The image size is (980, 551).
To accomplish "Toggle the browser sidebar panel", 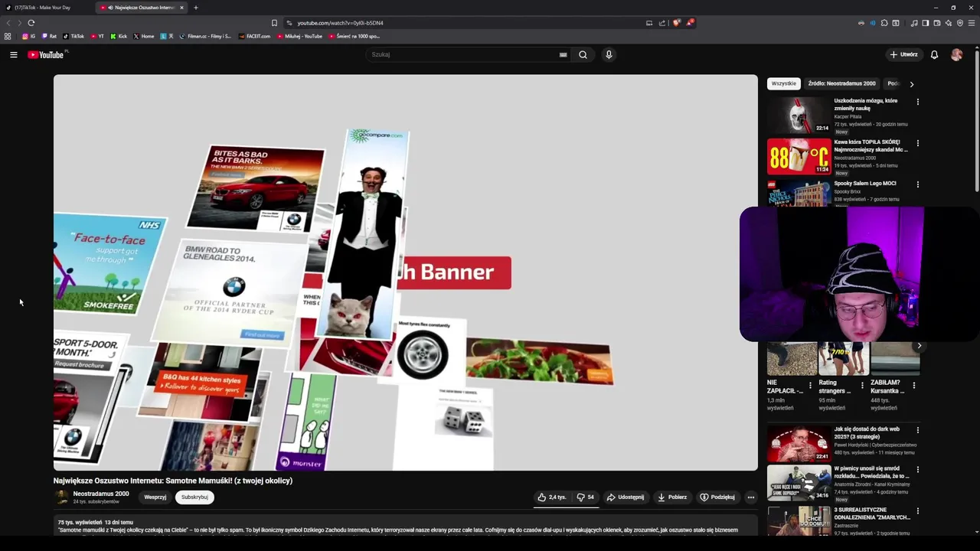I will coord(925,23).
